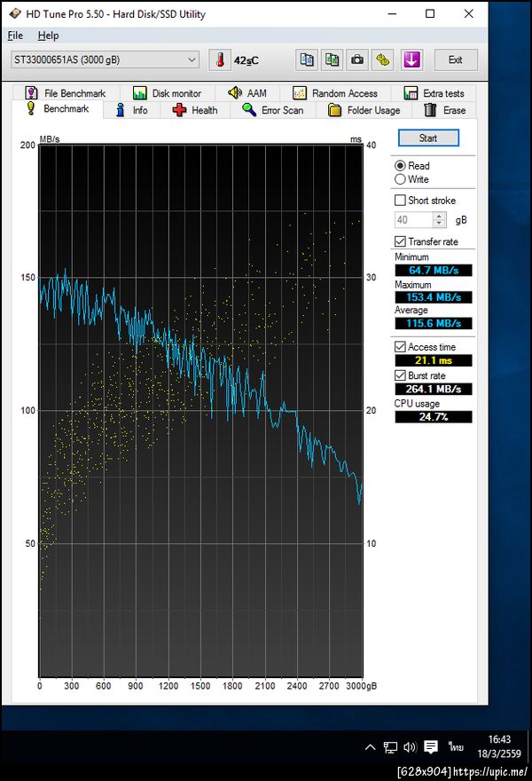Click the purple download arrow icon
The height and width of the screenshot is (781, 532).
coord(411,59)
